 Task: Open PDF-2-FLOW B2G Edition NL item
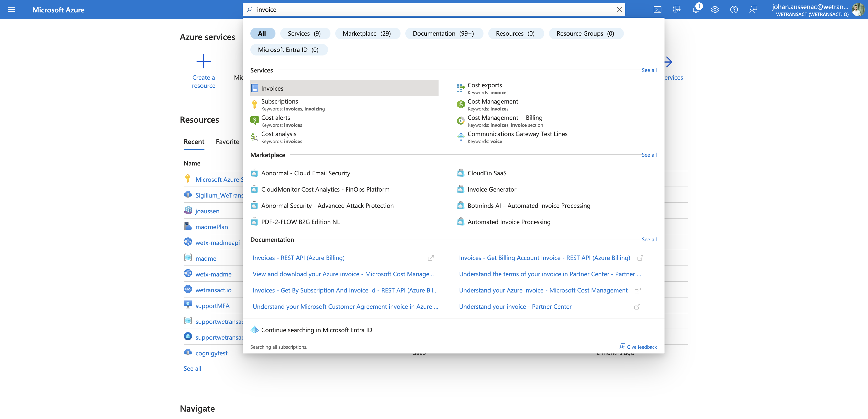coord(301,222)
